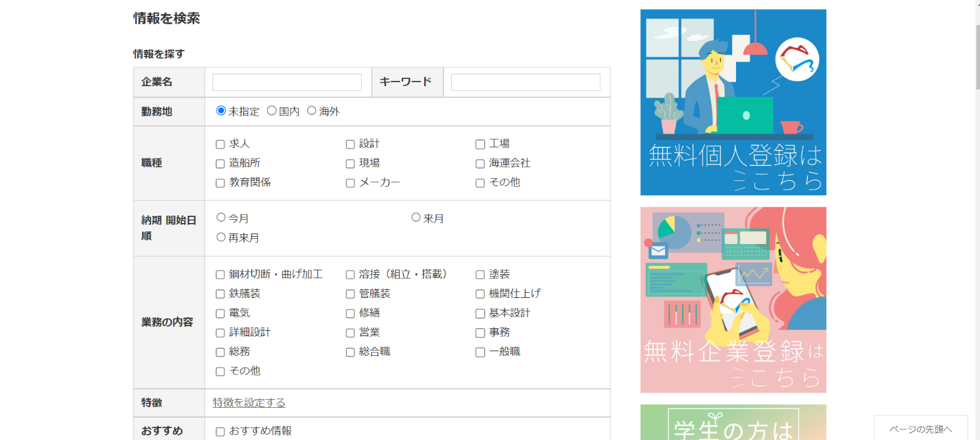Click the キーワード text input field
This screenshot has height=440, width=980.
coord(525,82)
